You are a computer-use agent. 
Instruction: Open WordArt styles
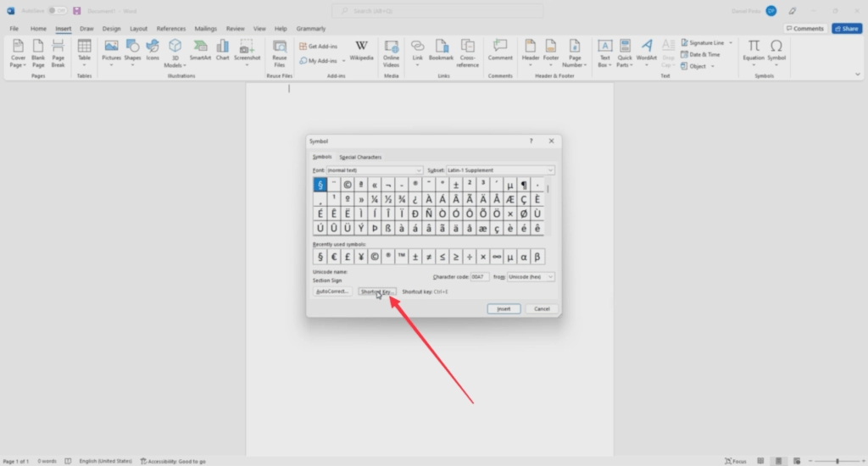(647, 53)
